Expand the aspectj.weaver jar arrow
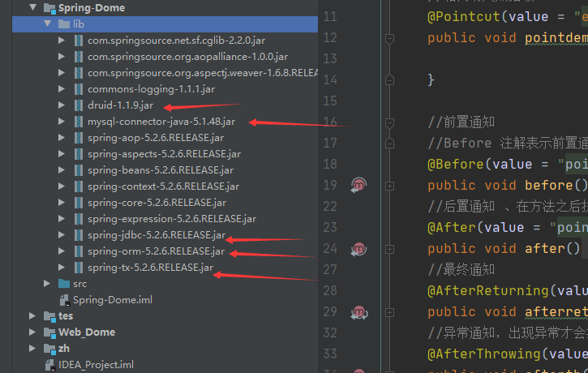588x373 pixels. tap(62, 73)
